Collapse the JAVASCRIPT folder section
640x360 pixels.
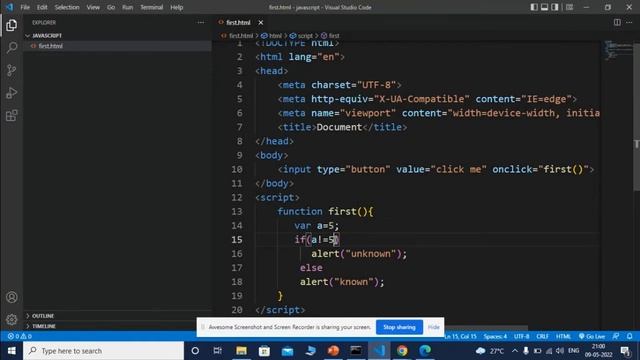[47, 36]
